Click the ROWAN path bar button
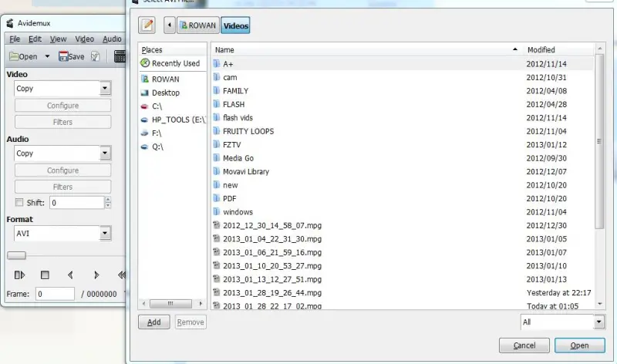Image resolution: width=617 pixels, height=364 pixels. (x=198, y=25)
